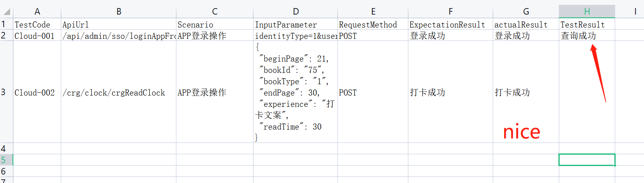Viewport: 644px width, 183px height.
Task: Click the select-all corner triangle
Action: click(x=7, y=11)
